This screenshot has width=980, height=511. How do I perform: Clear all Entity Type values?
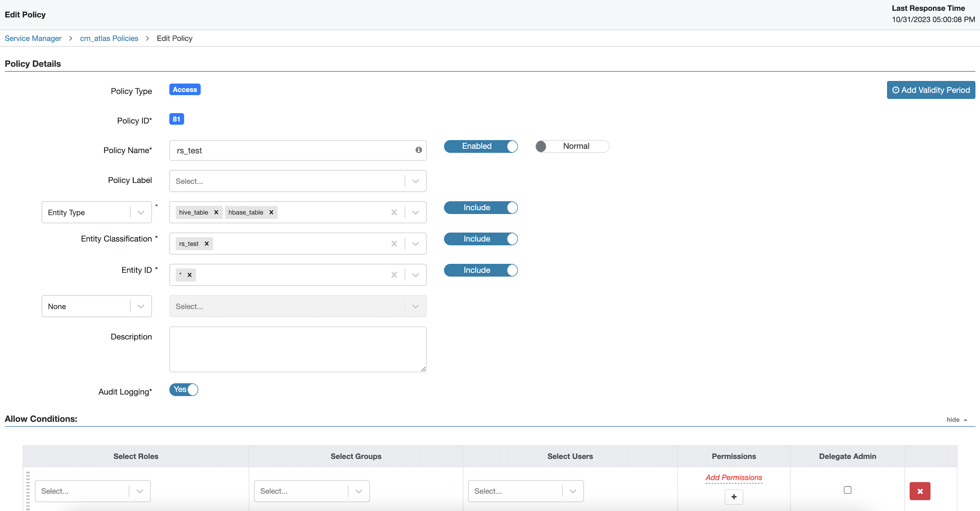tap(394, 212)
